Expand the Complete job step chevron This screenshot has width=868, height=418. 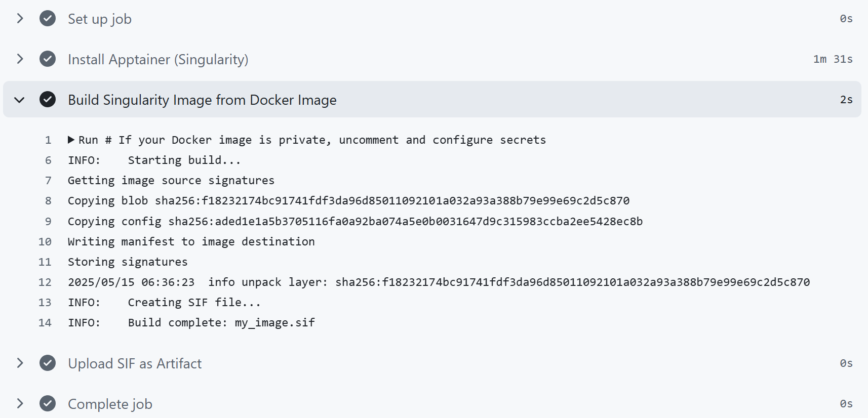tap(20, 404)
